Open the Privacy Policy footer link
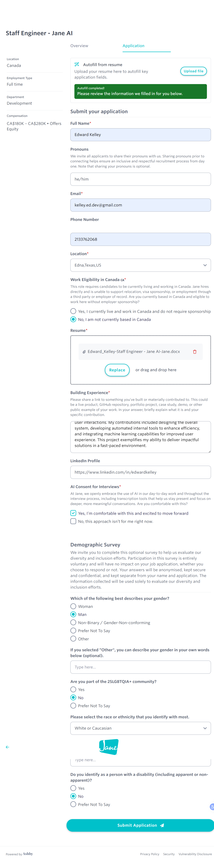The height and width of the screenshot is (868, 214). pyautogui.click(x=150, y=854)
